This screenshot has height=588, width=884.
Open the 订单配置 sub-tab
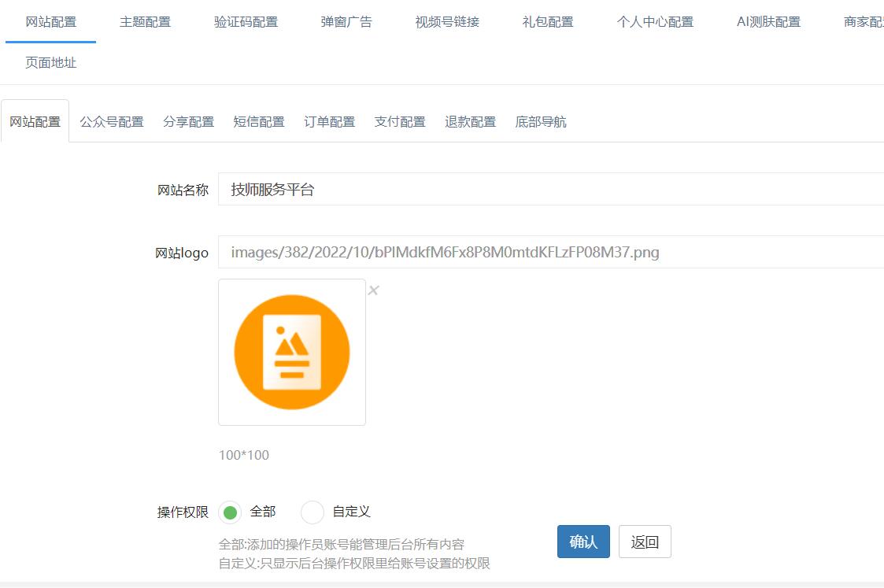(x=329, y=121)
